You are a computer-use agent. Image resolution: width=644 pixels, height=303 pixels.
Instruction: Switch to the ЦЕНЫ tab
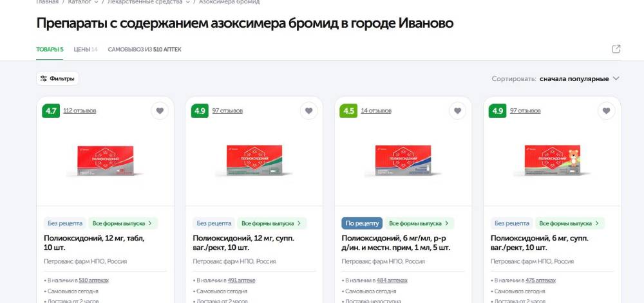(86, 50)
